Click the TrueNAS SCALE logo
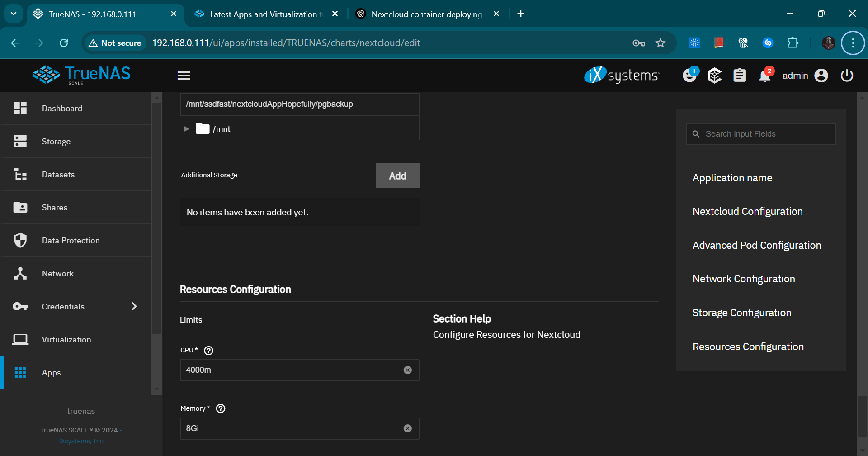Viewport: 868px width, 456px height. pyautogui.click(x=81, y=75)
